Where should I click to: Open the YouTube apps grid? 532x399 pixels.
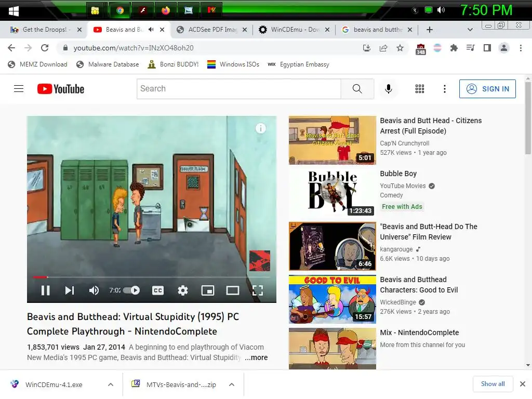(x=420, y=89)
